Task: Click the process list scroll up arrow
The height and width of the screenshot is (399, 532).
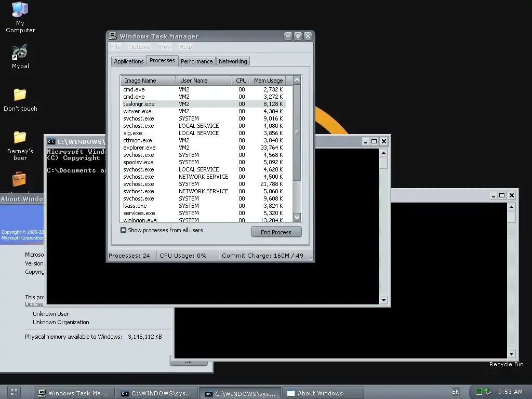Action: point(297,80)
